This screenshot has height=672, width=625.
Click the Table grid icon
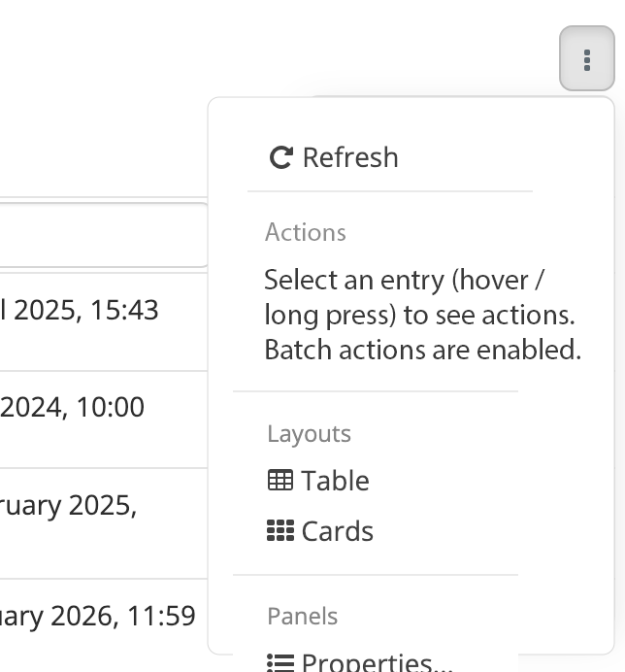(280, 480)
